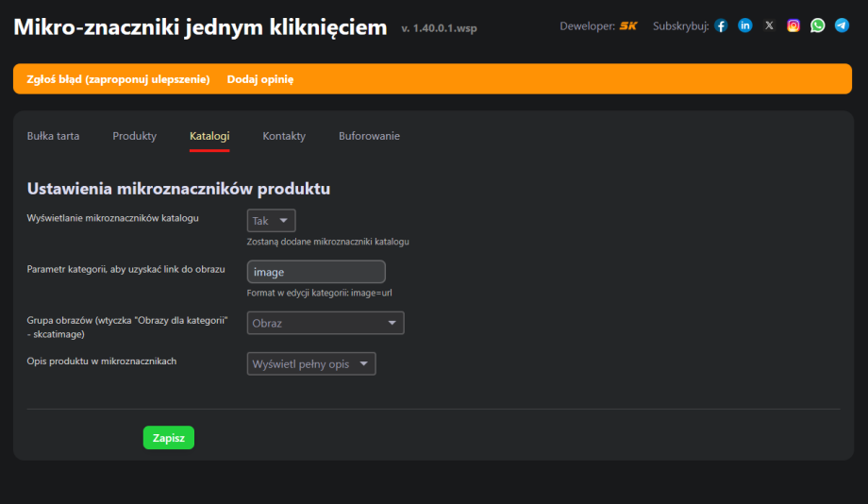868x504 pixels.
Task: Click the hint 'Format w edycji kategorii: image=url'
Action: coord(320,293)
